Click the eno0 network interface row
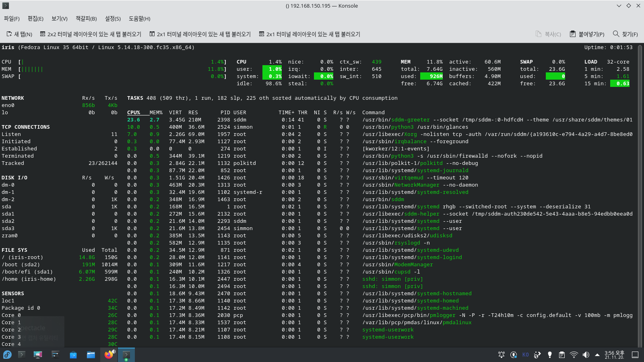Screen dimensions: 644x362 click(60, 105)
